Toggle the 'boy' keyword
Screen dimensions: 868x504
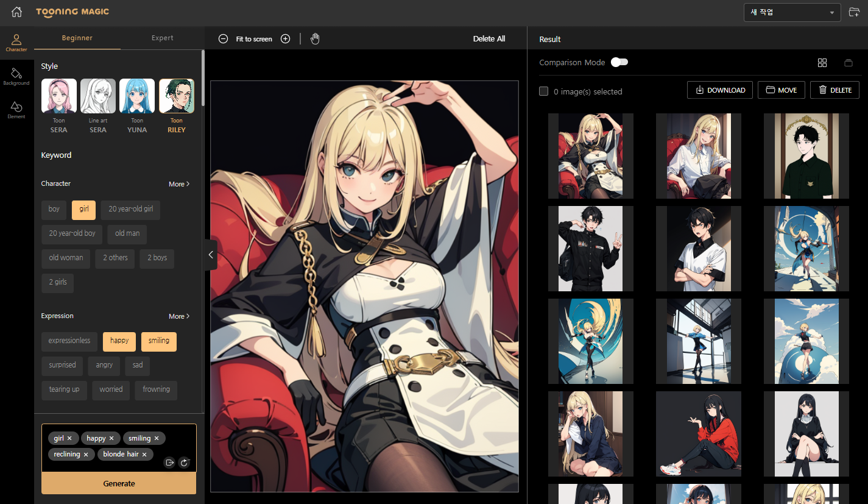[x=54, y=209]
